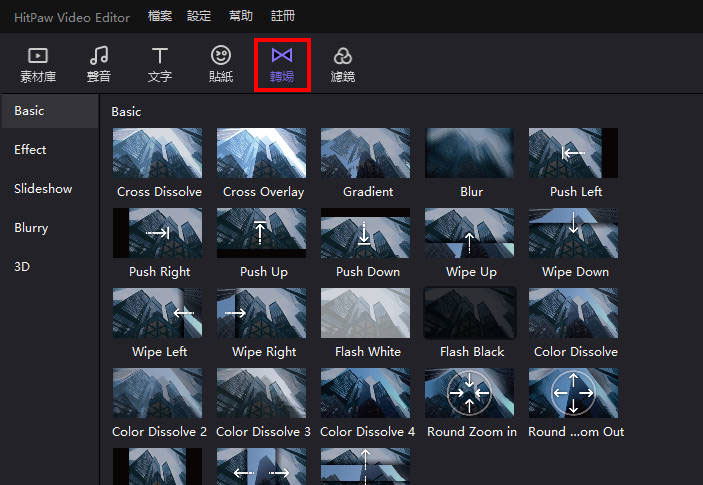Choose the Color Dissolve 4 thumbnail

tap(365, 393)
